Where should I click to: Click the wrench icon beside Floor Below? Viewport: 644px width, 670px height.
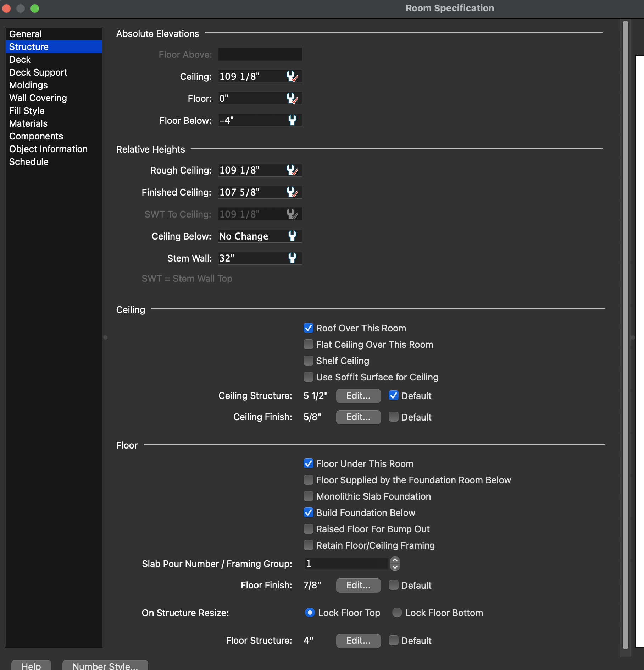pyautogui.click(x=292, y=120)
